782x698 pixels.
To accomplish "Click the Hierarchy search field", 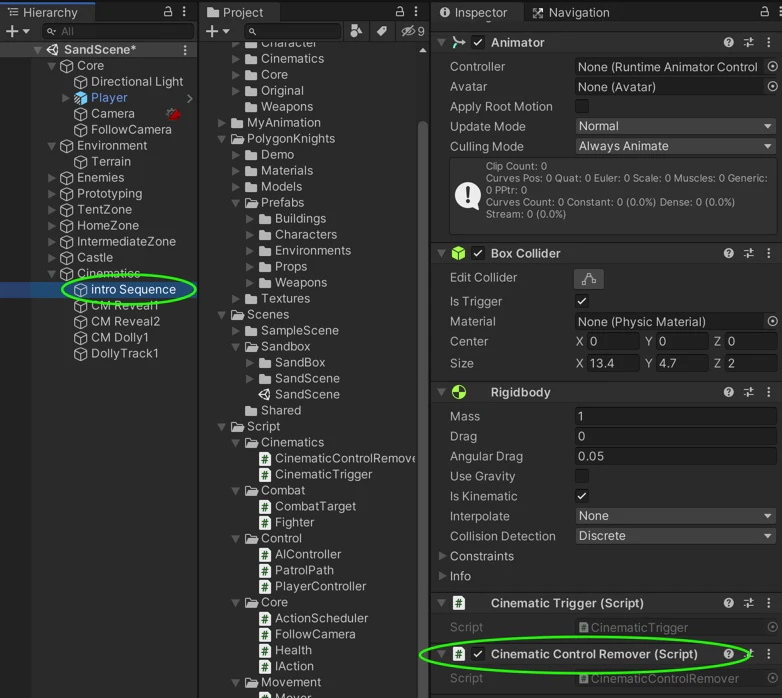I will [118, 31].
